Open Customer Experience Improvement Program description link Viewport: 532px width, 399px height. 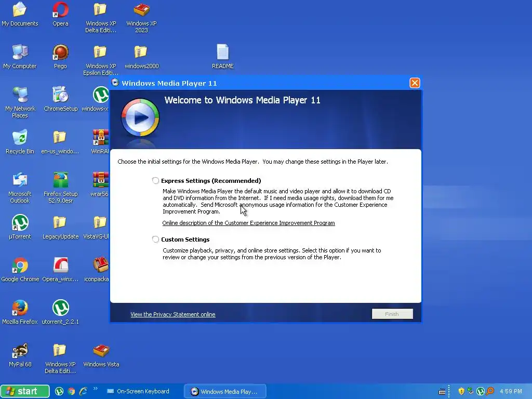click(x=248, y=223)
